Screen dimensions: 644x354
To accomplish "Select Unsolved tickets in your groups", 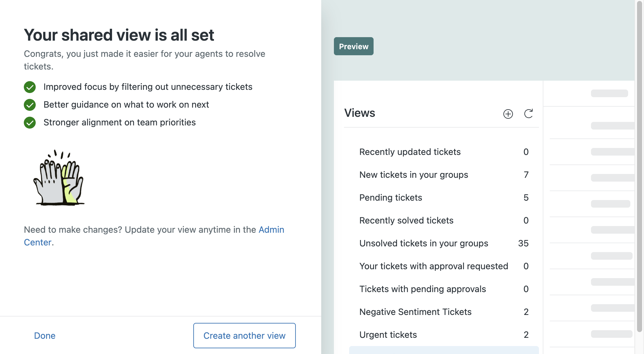I will point(424,244).
